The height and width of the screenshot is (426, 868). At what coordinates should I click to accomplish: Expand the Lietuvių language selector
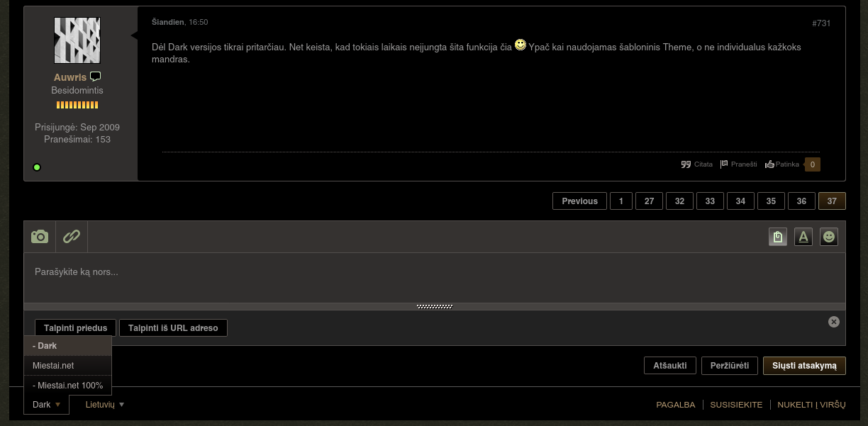coord(104,405)
